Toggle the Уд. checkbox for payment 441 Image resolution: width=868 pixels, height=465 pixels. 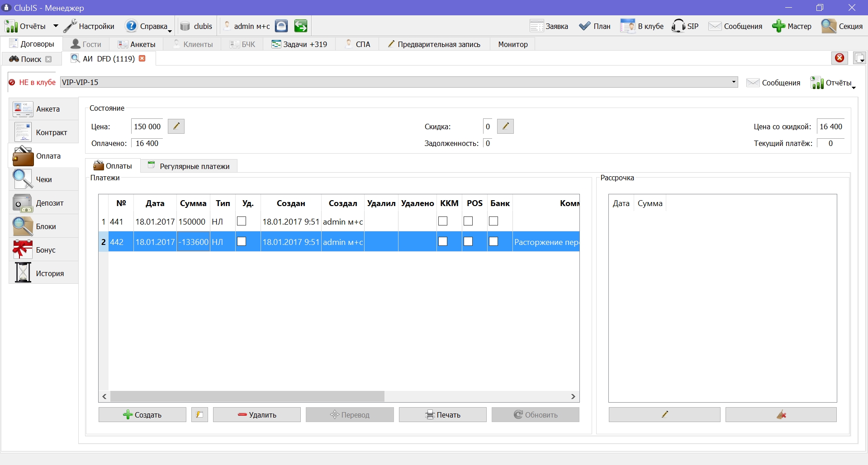click(x=242, y=221)
